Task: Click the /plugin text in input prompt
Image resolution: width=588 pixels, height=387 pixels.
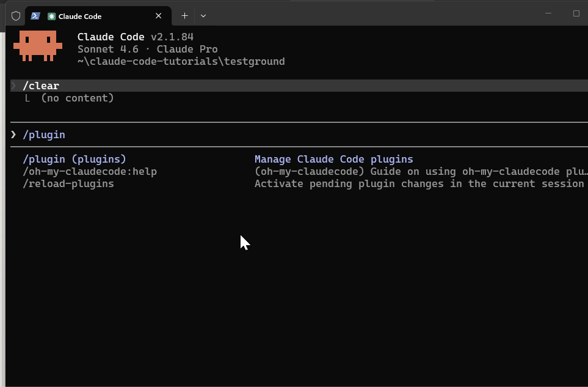Action: [44, 135]
